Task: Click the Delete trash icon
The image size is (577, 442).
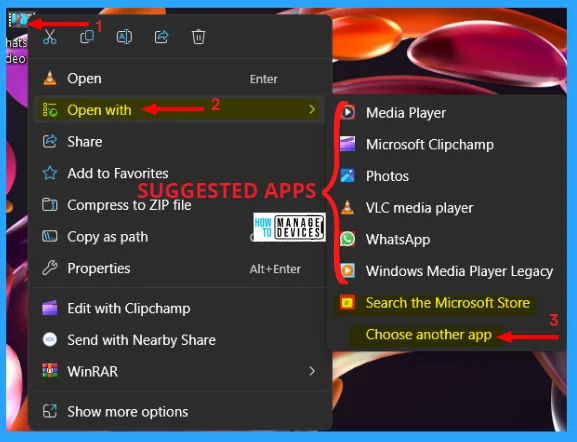Action: [198, 36]
